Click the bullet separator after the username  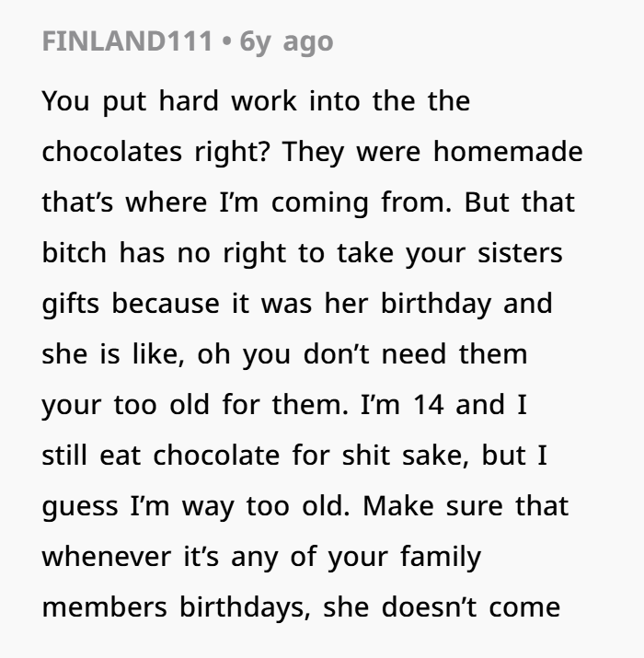(226, 41)
